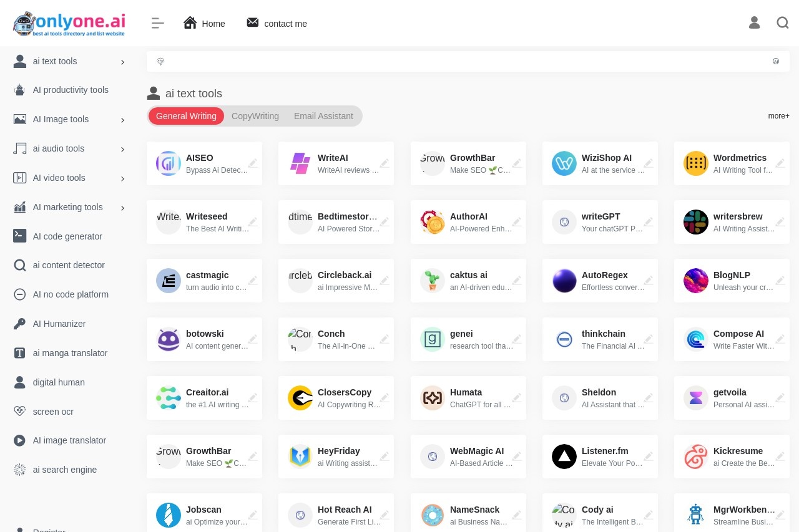
Task: Open ai manga translator sidebar item
Action: point(69,353)
